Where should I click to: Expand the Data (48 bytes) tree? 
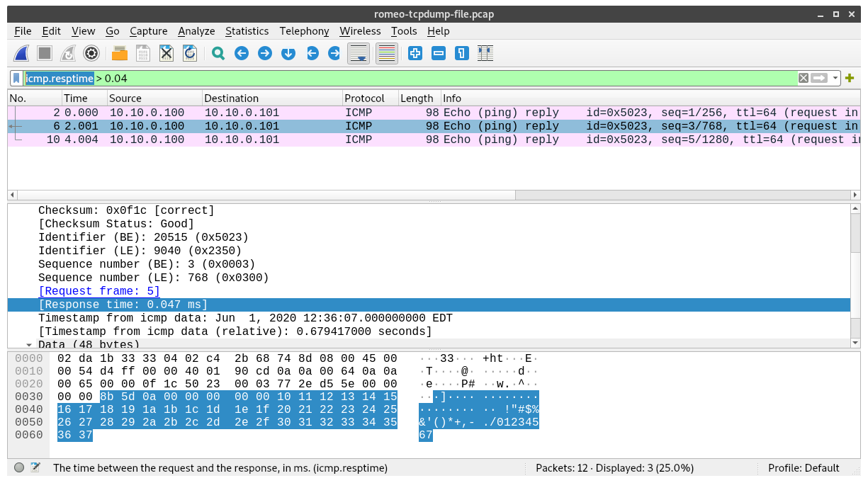click(x=29, y=344)
